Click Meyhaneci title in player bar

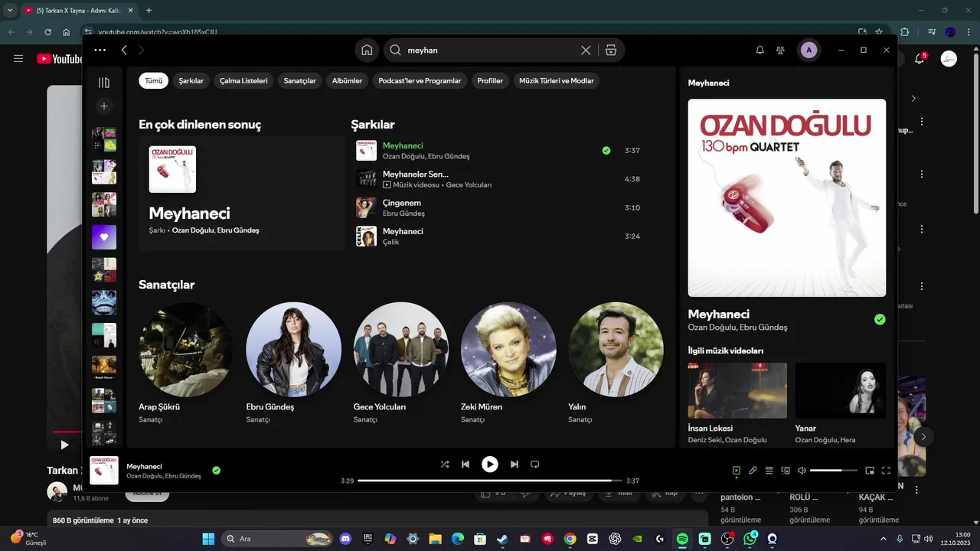tap(144, 466)
